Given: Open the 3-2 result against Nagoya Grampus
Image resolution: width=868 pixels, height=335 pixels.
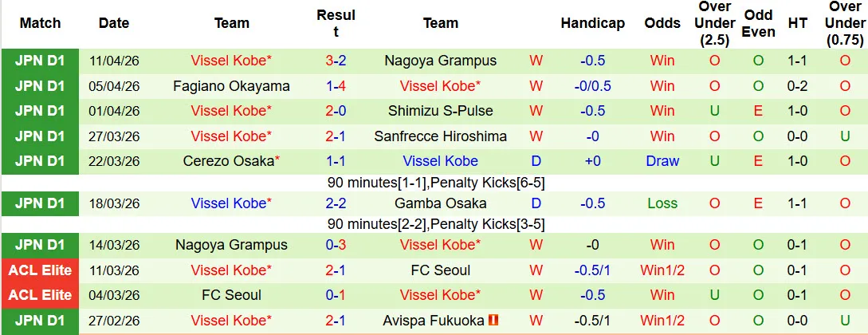Looking at the screenshot, I should pos(336,61).
